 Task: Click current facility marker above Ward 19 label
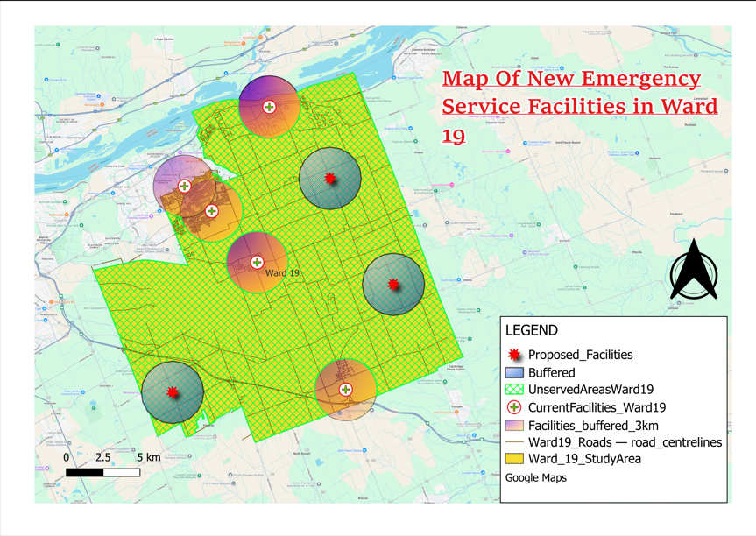point(257,262)
